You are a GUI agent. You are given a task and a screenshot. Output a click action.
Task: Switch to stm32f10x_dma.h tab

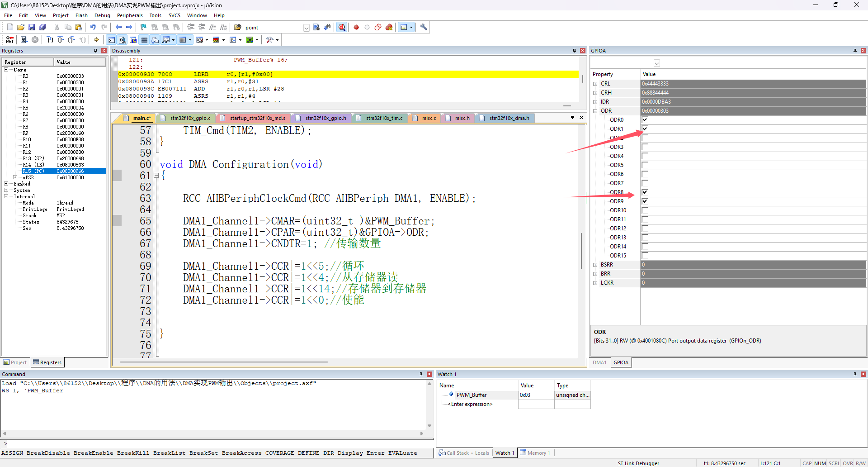point(505,118)
